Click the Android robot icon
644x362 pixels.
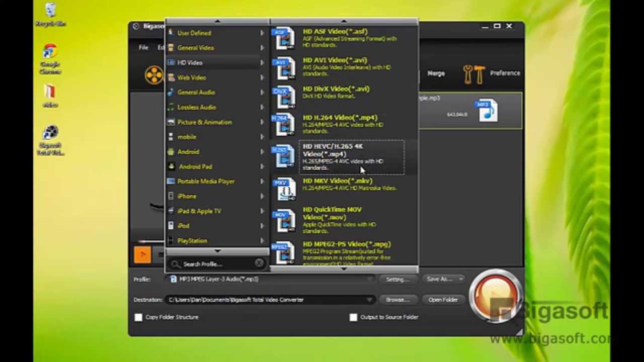[171, 152]
